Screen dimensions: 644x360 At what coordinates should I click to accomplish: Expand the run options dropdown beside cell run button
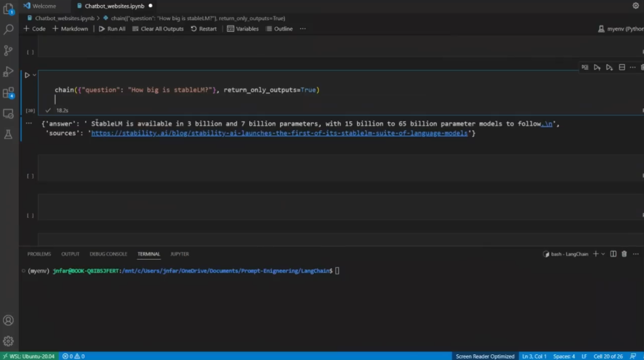pyautogui.click(x=35, y=75)
